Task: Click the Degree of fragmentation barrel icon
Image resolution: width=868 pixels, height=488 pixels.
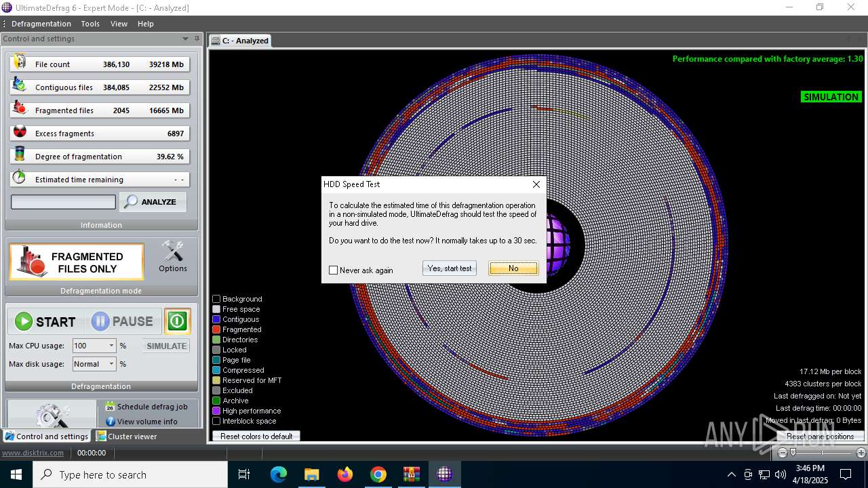Action: coord(19,155)
